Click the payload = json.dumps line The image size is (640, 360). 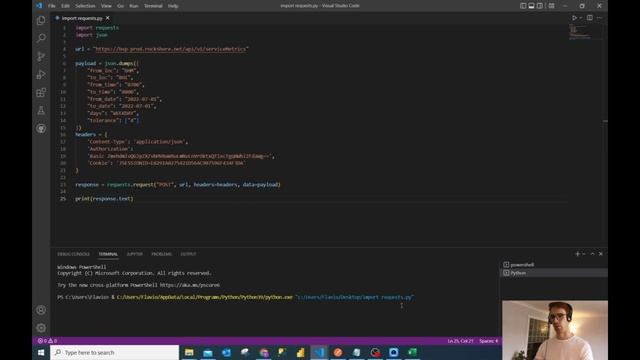point(107,64)
